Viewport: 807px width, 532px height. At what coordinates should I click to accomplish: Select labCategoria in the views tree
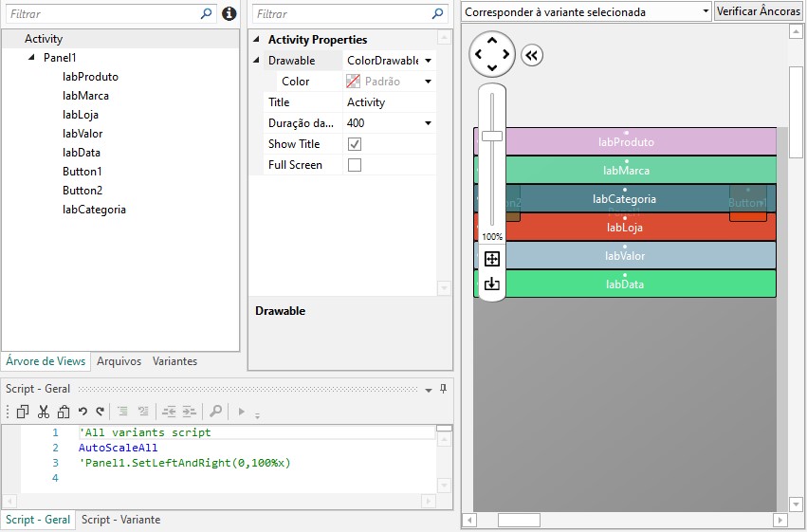[94, 210]
